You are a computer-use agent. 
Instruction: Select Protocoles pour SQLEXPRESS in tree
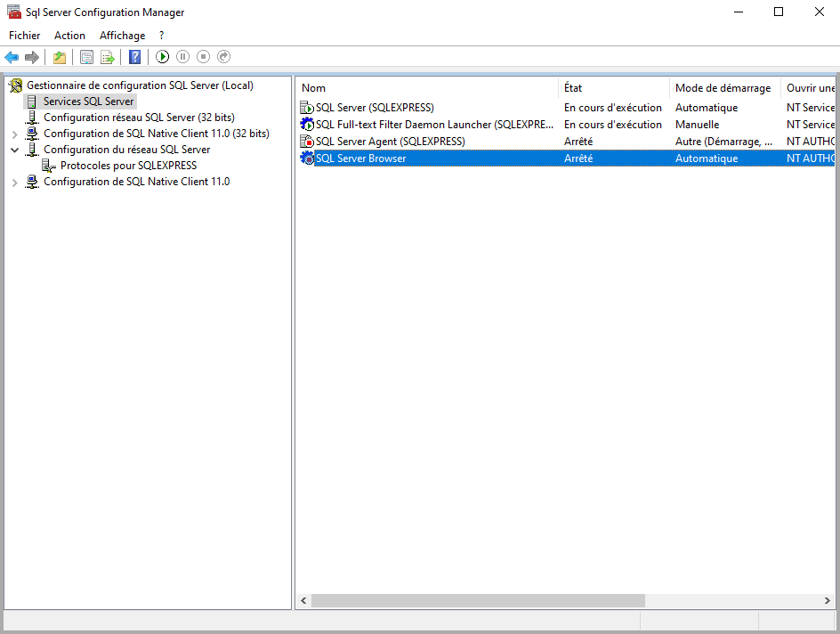pyautogui.click(x=128, y=166)
